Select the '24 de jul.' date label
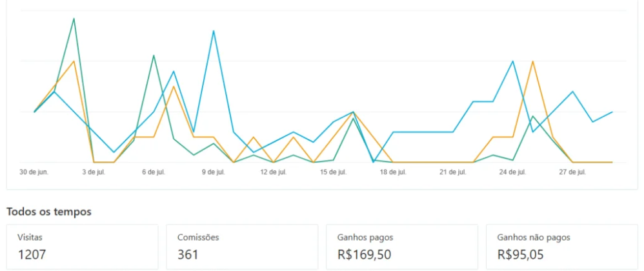Viewport: 644px width, 271px height. click(513, 172)
